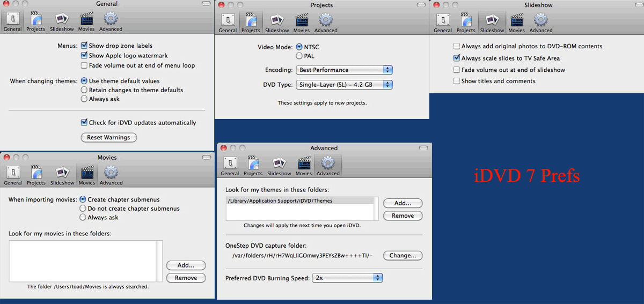Disable Show Apple logo watermark
Image resolution: width=644 pixels, height=304 pixels.
coord(84,56)
